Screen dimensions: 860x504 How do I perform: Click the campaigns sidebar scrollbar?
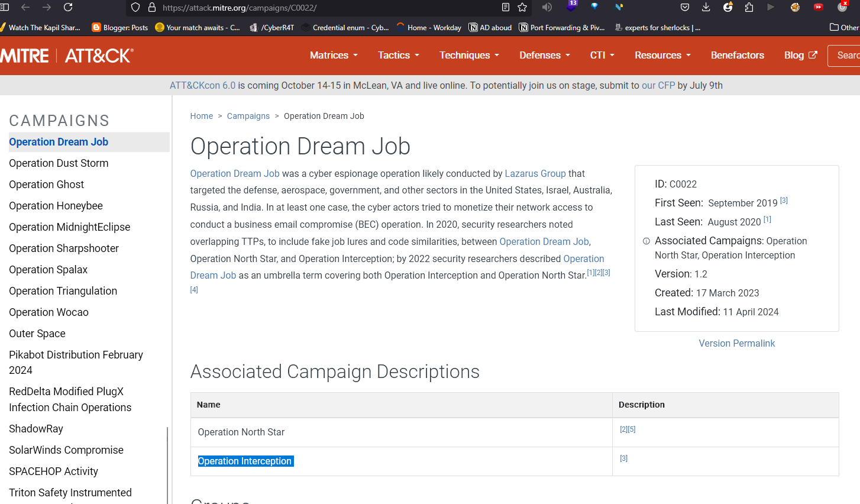(168, 466)
